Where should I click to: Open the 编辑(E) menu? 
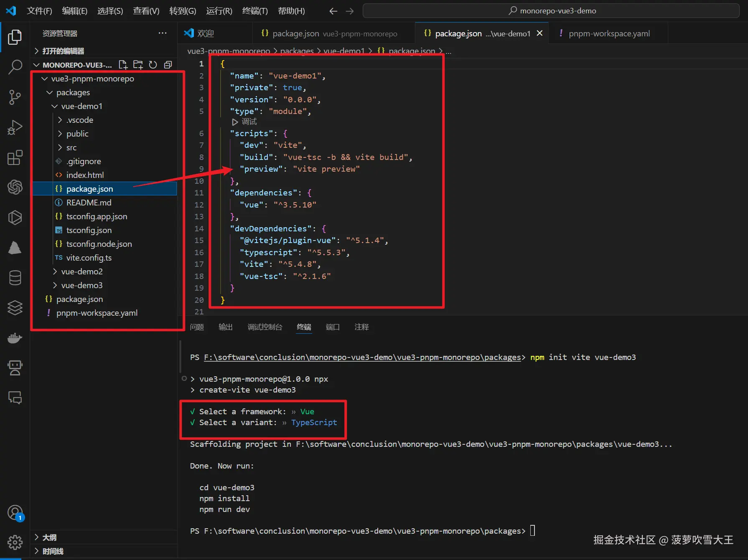tap(75, 11)
